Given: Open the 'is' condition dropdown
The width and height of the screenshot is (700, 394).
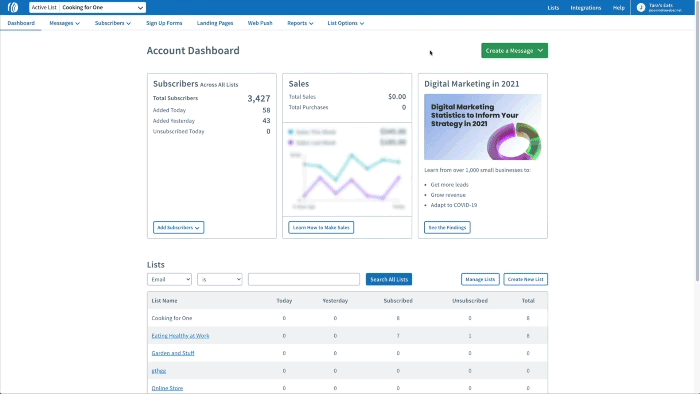Looking at the screenshot, I should pos(220,279).
